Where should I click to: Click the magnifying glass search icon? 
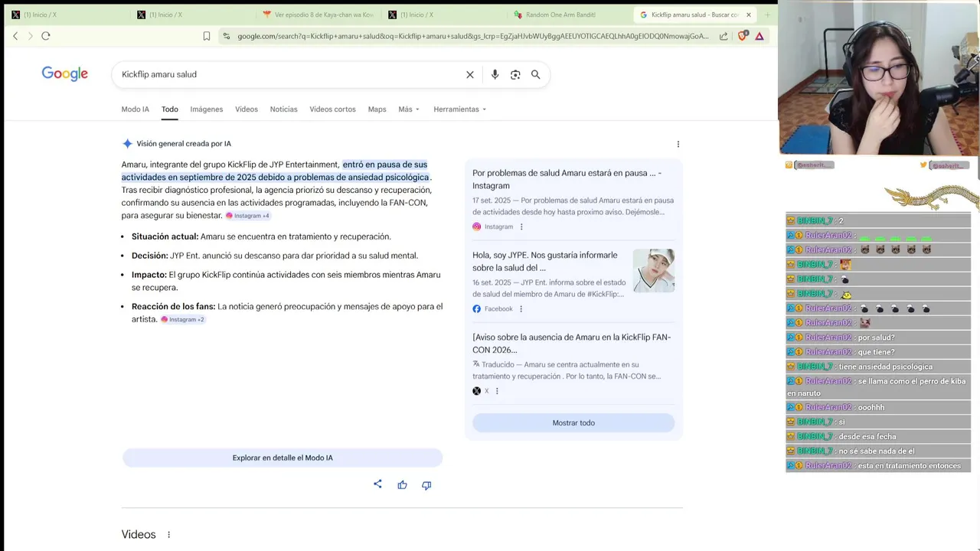[536, 74]
